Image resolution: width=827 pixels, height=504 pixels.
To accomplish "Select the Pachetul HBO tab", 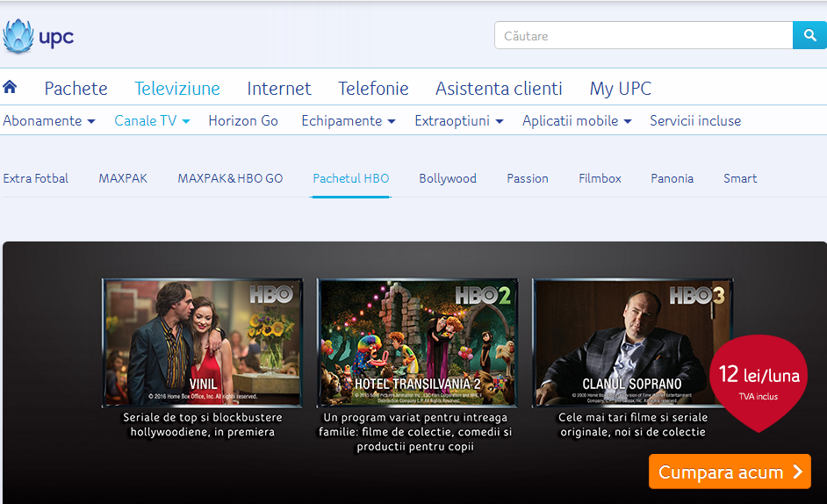I will (351, 178).
